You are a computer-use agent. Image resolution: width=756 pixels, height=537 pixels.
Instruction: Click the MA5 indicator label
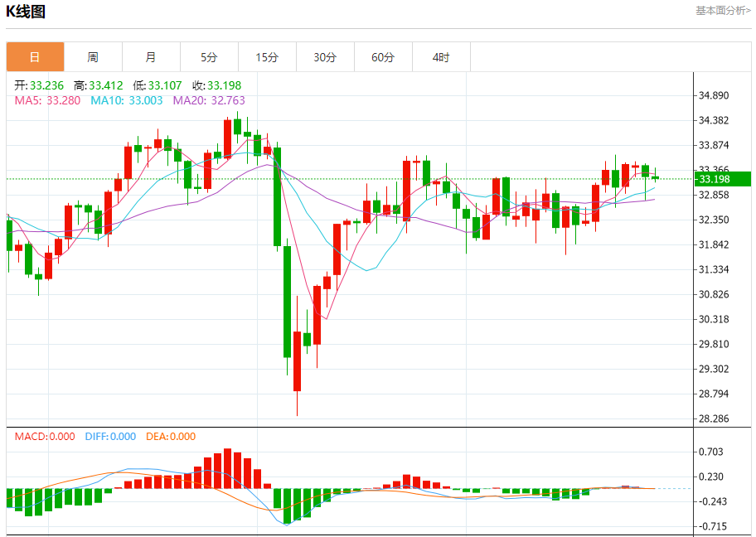pyautogui.click(x=46, y=100)
